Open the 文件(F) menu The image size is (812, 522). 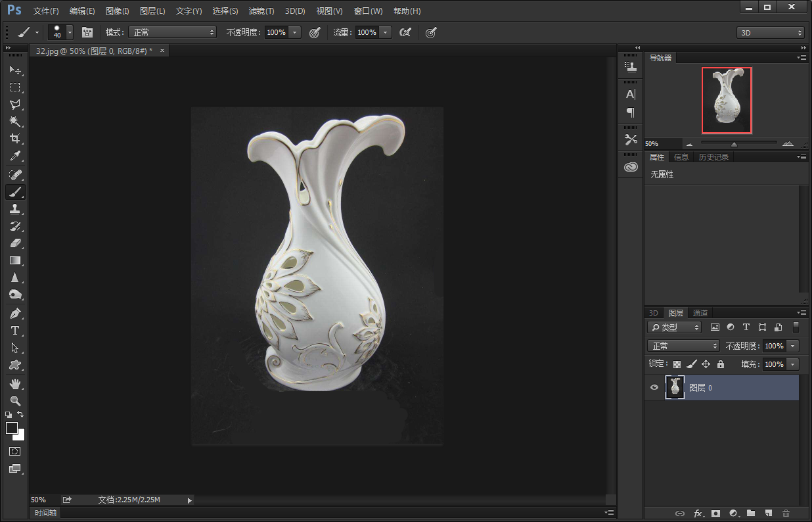[x=46, y=11]
